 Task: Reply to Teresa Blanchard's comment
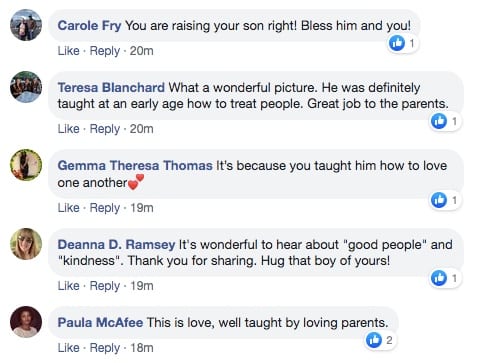[x=105, y=129]
